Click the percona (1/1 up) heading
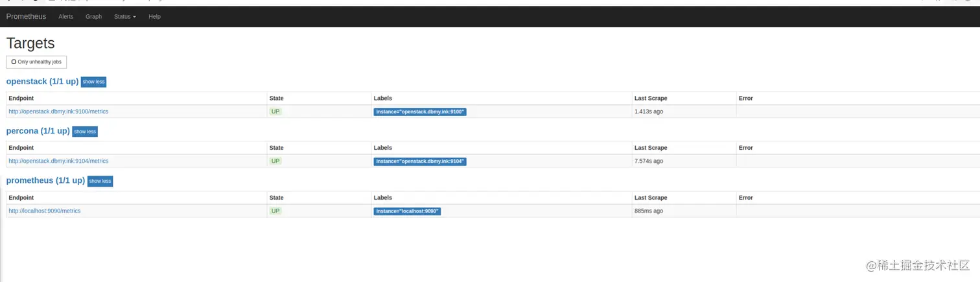Image resolution: width=980 pixels, height=282 pixels. [x=38, y=131]
